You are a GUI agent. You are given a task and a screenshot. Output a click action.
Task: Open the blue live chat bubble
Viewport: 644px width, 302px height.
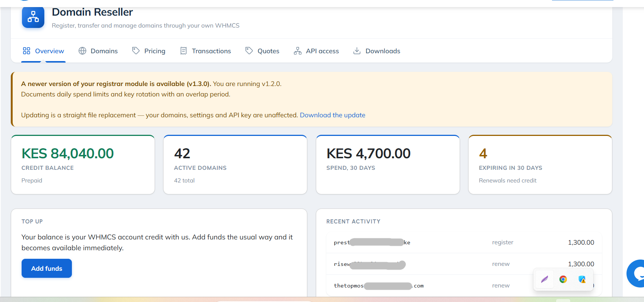pos(637,273)
